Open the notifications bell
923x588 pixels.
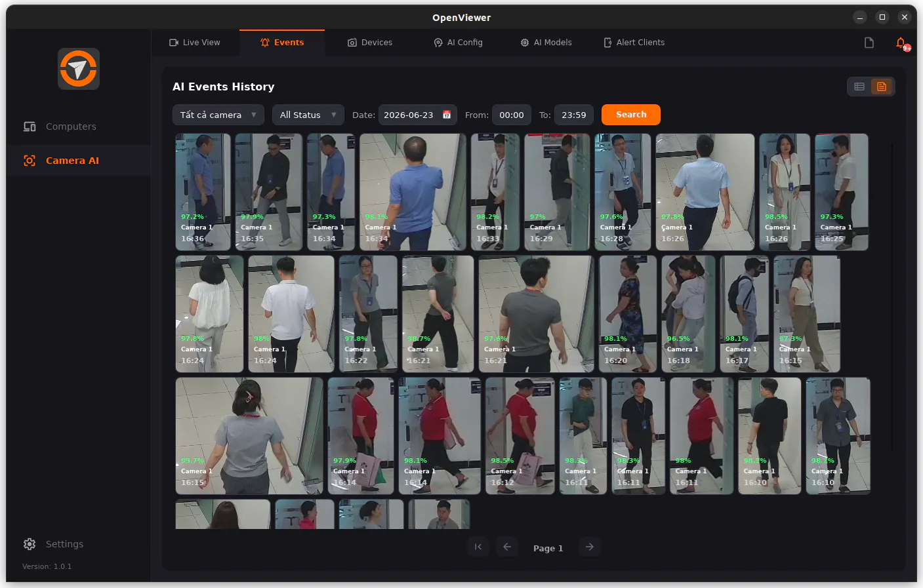coord(901,43)
